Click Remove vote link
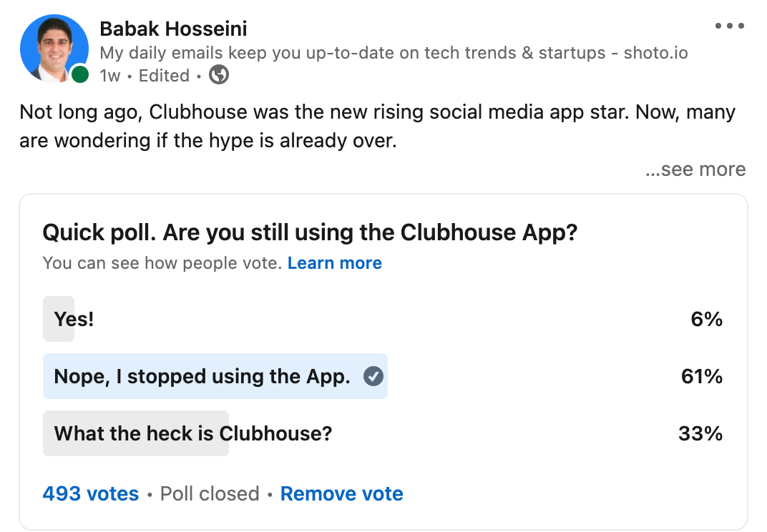The height and width of the screenshot is (532, 767). click(341, 494)
